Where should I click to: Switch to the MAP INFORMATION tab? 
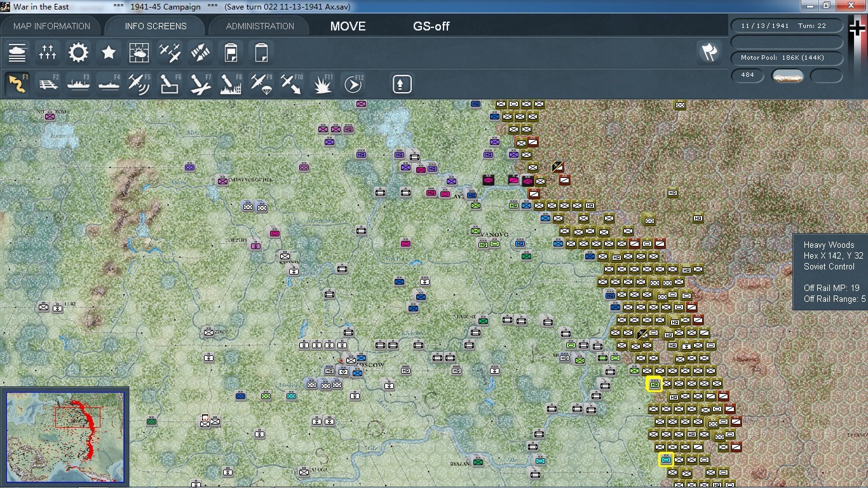click(51, 26)
